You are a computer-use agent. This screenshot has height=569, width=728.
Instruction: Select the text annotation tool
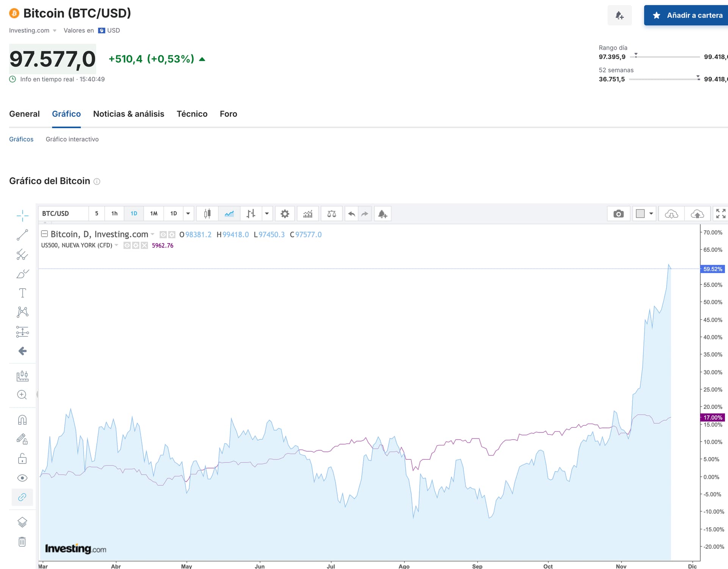coord(22,293)
